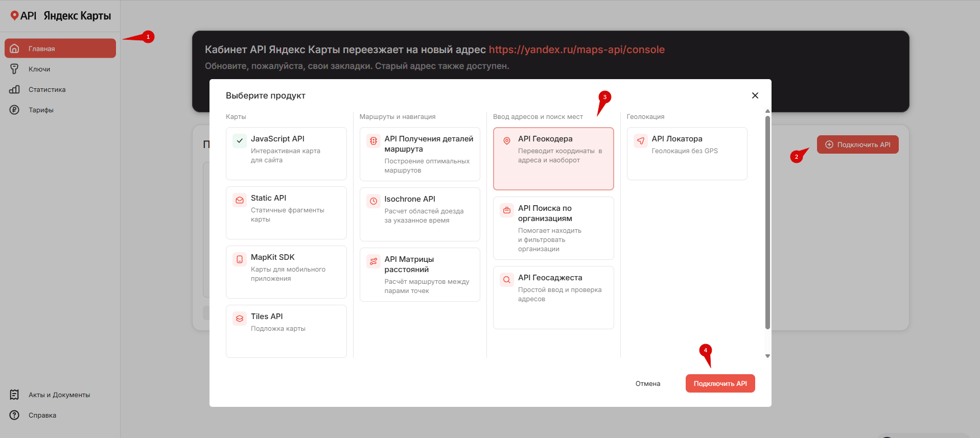Click the MapKit SDK phone icon
This screenshot has height=438, width=980.
point(240,259)
